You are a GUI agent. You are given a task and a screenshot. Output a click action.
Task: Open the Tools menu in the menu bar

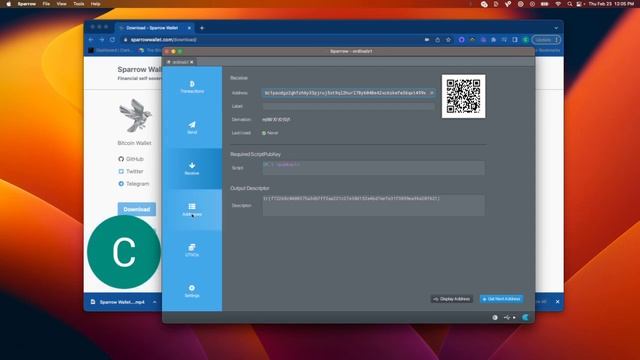pyautogui.click(x=78, y=4)
